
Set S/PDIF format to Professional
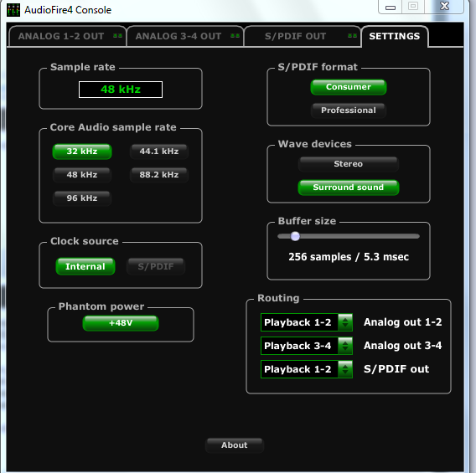tap(349, 111)
